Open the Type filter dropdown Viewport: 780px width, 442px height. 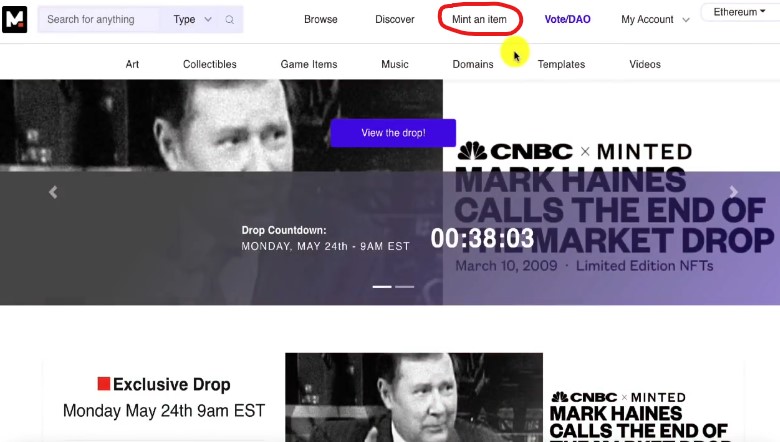(x=192, y=19)
